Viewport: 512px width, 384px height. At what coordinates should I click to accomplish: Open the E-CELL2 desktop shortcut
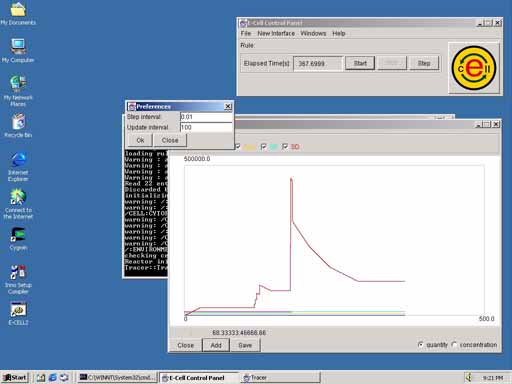point(18,313)
